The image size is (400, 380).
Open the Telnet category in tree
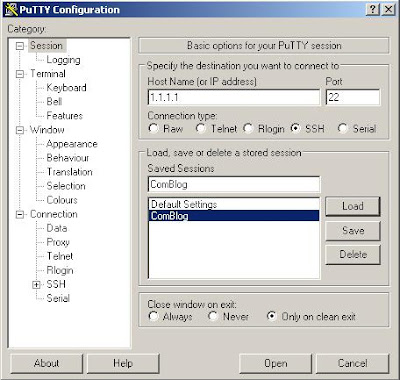click(60, 256)
